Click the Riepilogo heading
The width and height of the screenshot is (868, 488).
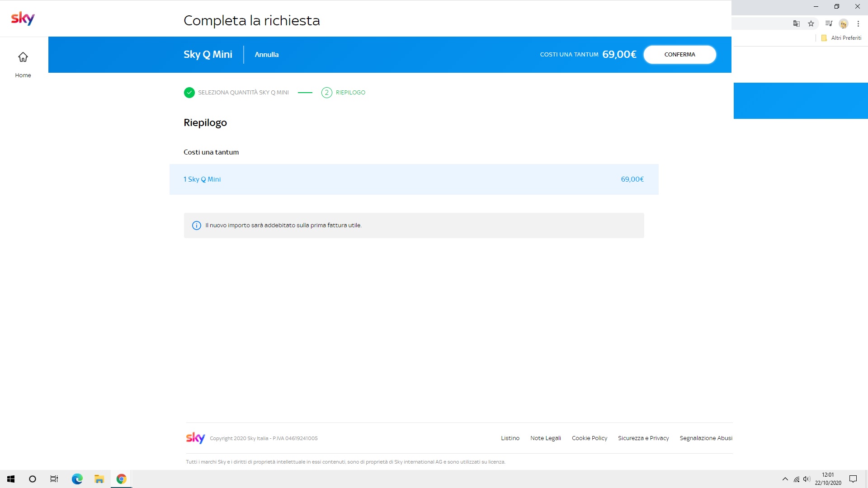coord(205,123)
